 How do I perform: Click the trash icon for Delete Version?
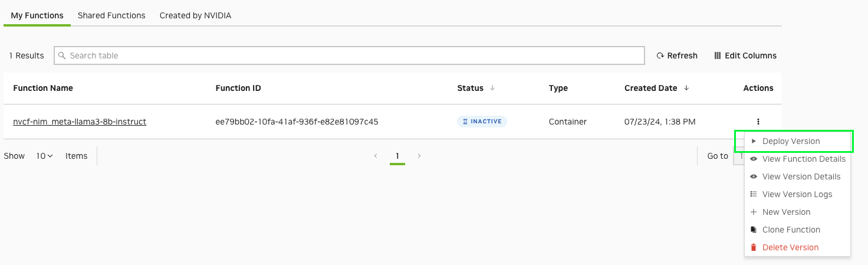(753, 247)
